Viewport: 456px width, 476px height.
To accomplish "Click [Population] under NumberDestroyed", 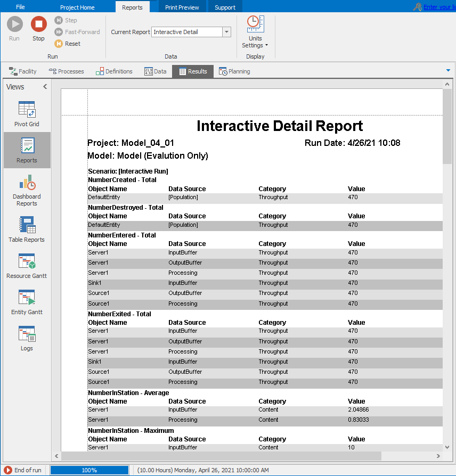I will click(x=183, y=225).
